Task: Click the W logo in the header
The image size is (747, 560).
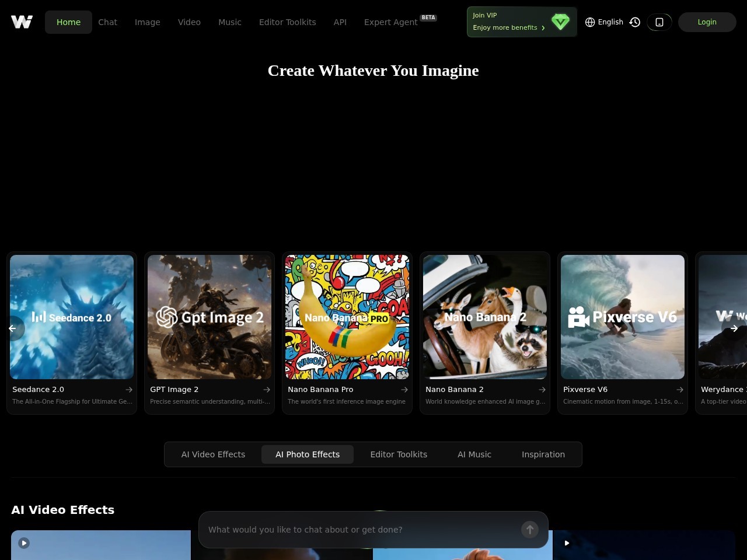Action: [x=22, y=22]
